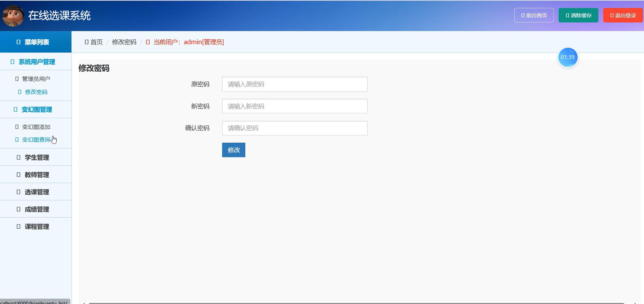Click the 在线选课系统 title
Image resolution: width=644 pixels, height=304 pixels.
pos(59,16)
